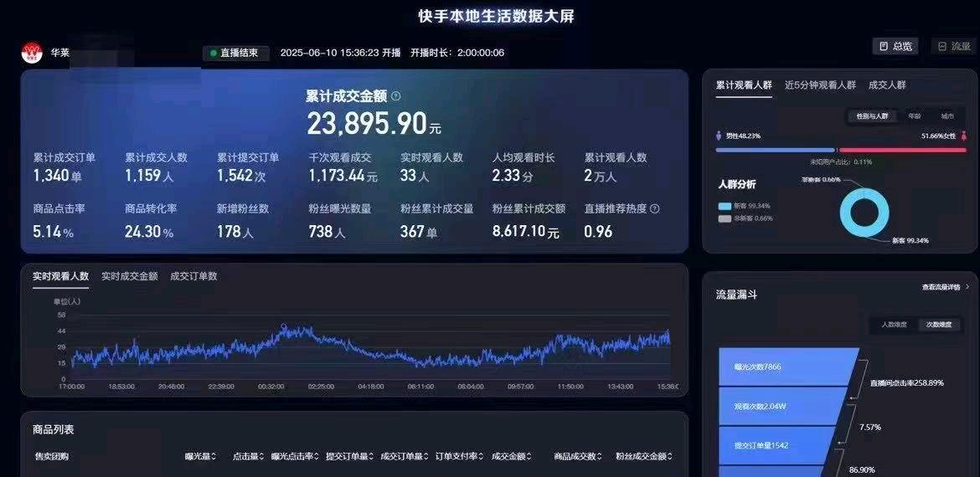Viewport: 980px width, 477px height.
Task: Click the gray 非新客 legend swatch
Action: tap(725, 218)
